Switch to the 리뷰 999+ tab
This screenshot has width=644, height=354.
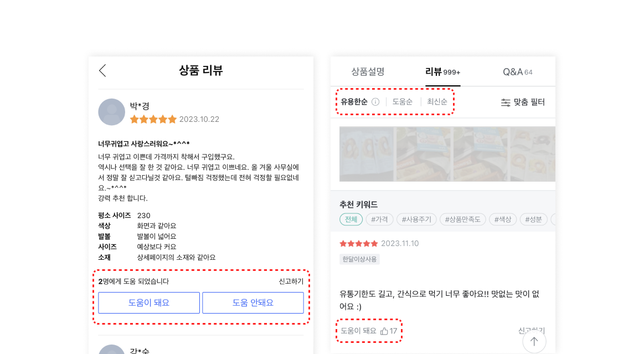443,72
